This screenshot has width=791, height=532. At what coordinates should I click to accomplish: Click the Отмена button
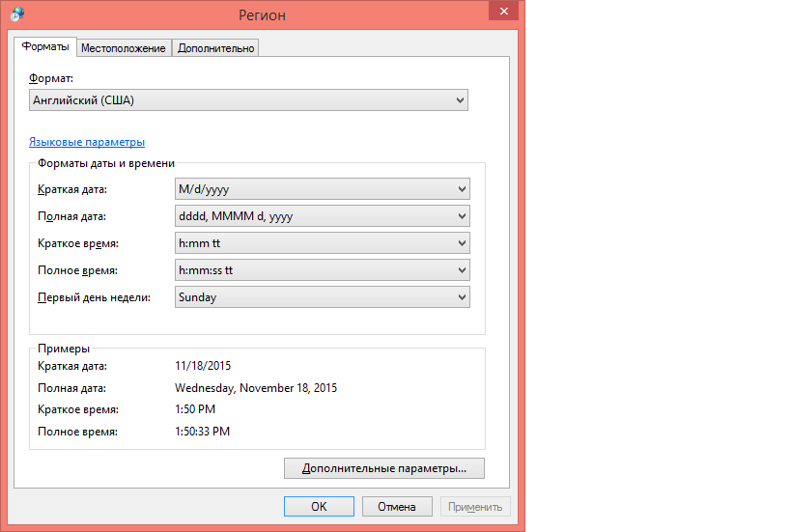(x=397, y=506)
